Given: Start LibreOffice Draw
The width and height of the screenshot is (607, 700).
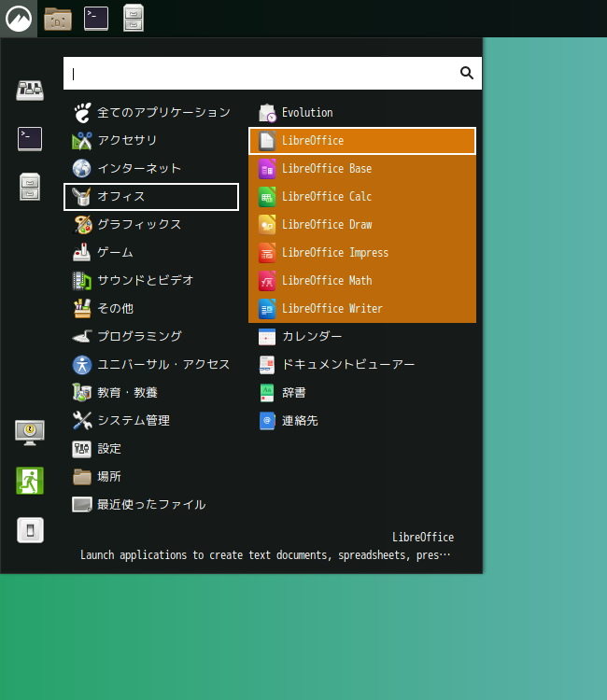Looking at the screenshot, I should point(326,225).
